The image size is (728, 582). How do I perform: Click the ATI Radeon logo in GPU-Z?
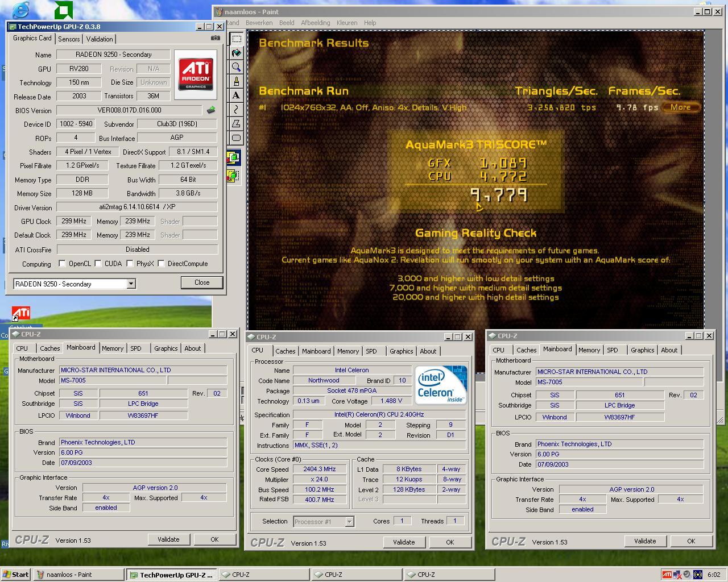point(196,75)
